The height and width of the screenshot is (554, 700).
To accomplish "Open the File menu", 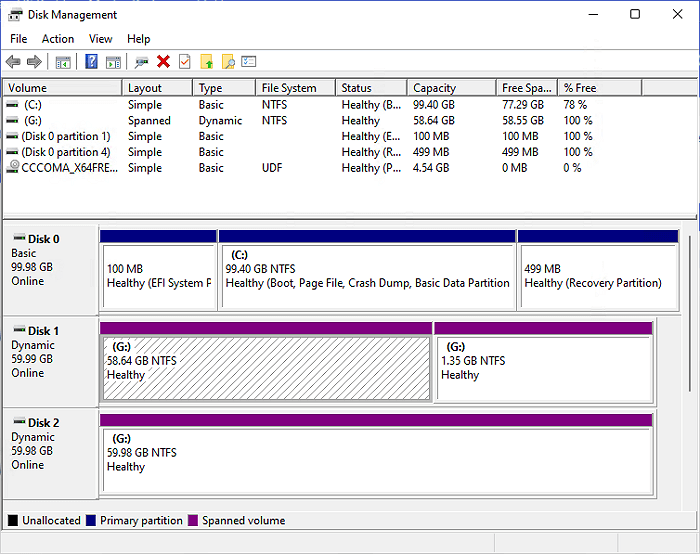I will (18, 39).
